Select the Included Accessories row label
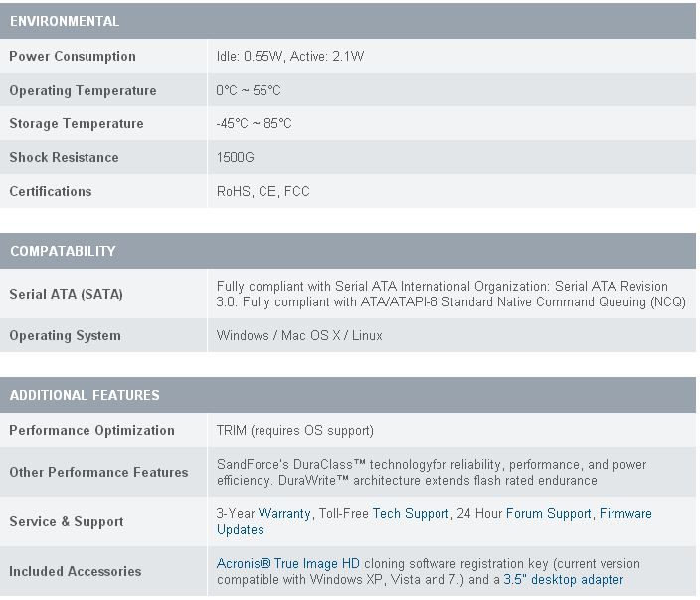This screenshot has height=600, width=700. [76, 572]
